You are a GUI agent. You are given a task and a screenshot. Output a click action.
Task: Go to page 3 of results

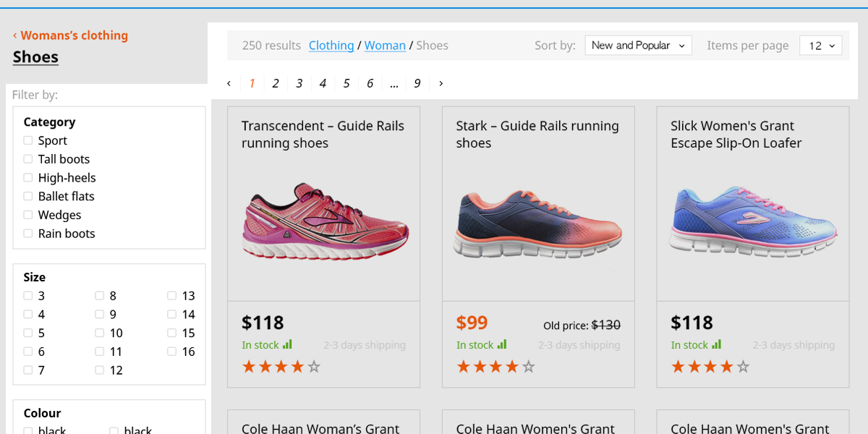(x=299, y=83)
